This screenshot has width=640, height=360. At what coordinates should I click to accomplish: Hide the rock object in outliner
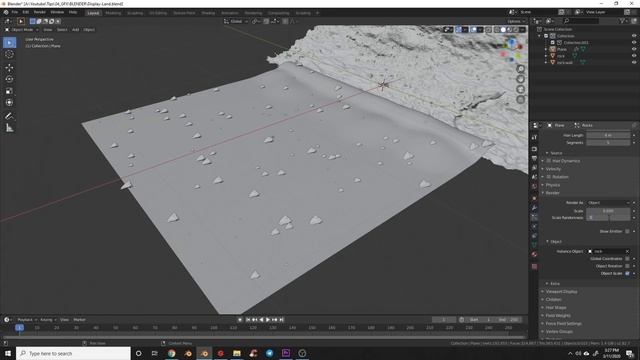tap(634, 56)
